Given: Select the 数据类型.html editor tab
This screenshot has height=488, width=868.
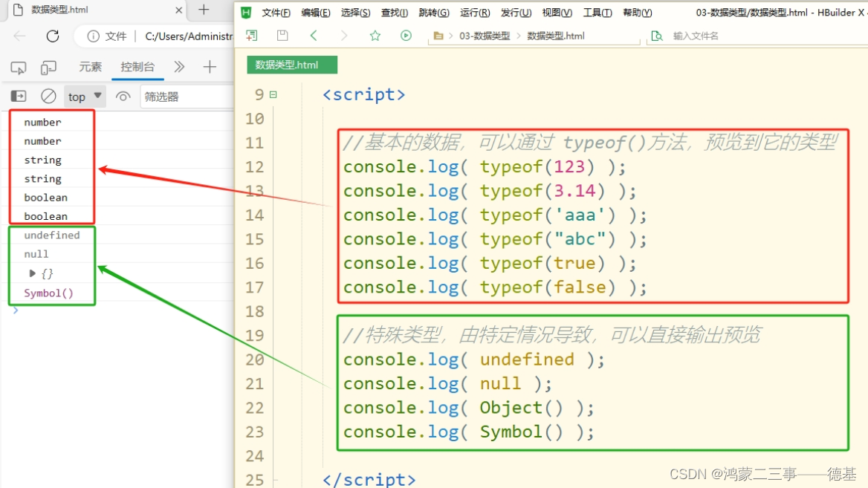Looking at the screenshot, I should pos(292,65).
